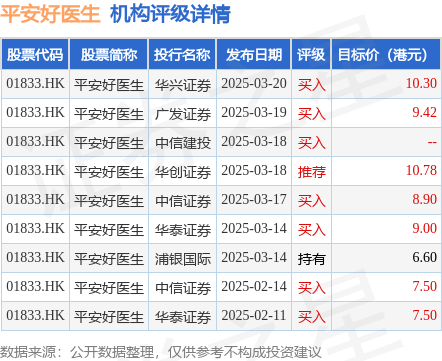
Task: Click the target price 9.00
Action: [x=424, y=228]
